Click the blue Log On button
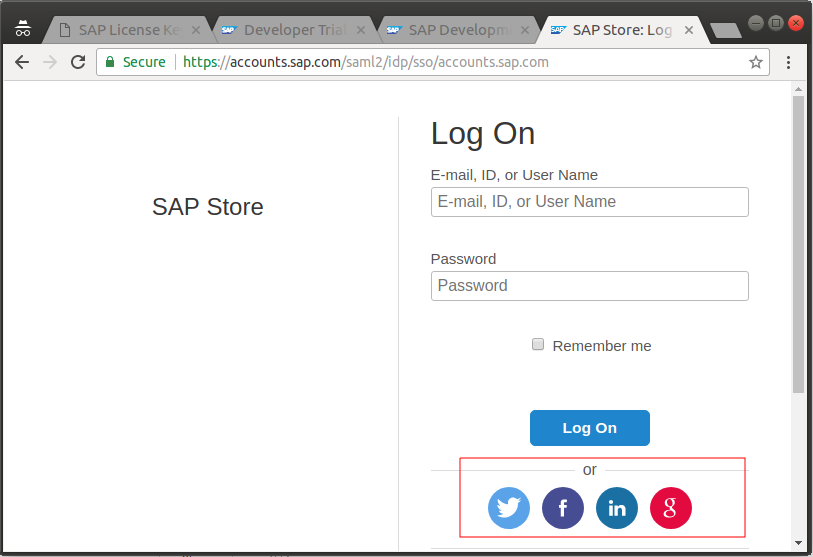813x557 pixels. [590, 428]
